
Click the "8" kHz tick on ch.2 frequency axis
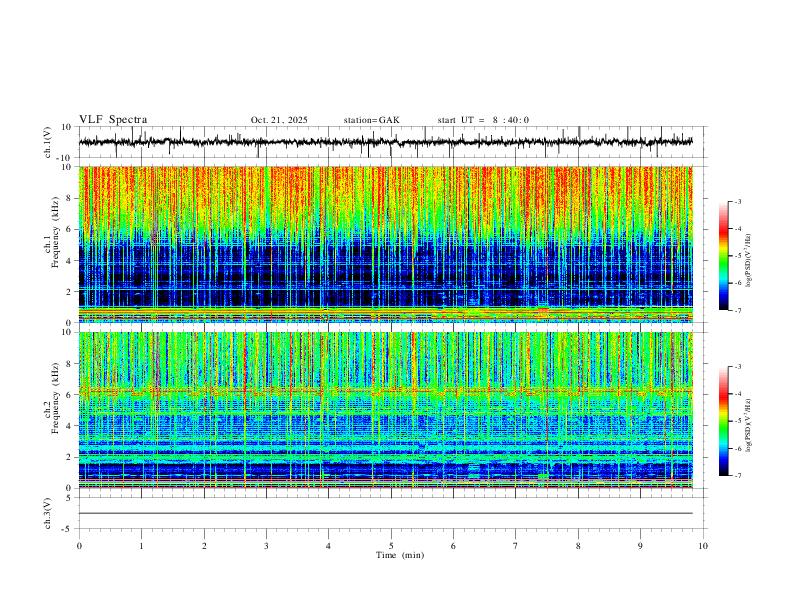pos(70,364)
